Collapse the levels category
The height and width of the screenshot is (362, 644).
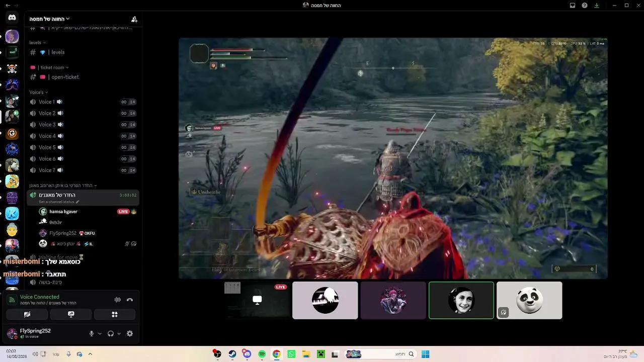[x=37, y=43]
